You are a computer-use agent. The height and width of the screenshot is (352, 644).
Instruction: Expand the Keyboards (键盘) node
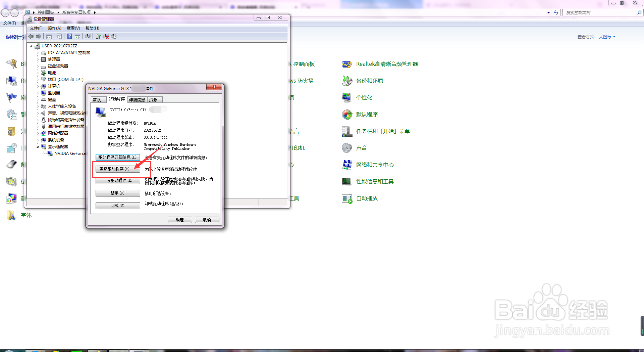(38, 100)
